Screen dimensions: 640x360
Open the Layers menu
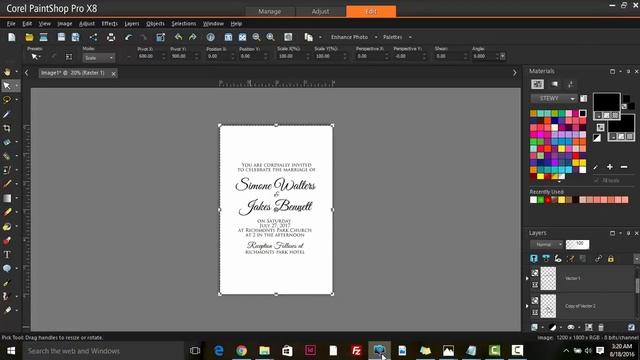click(132, 24)
